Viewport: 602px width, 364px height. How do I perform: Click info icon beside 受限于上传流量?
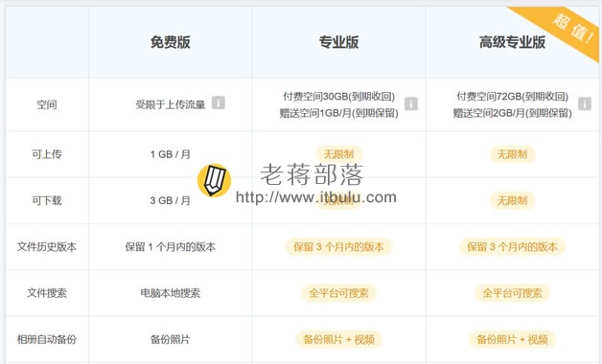click(x=218, y=102)
